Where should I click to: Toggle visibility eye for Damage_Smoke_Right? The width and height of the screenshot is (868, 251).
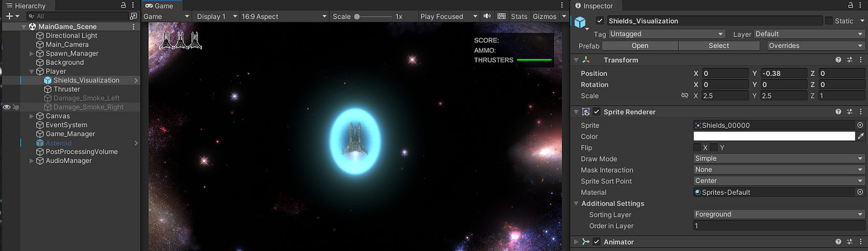pos(6,107)
